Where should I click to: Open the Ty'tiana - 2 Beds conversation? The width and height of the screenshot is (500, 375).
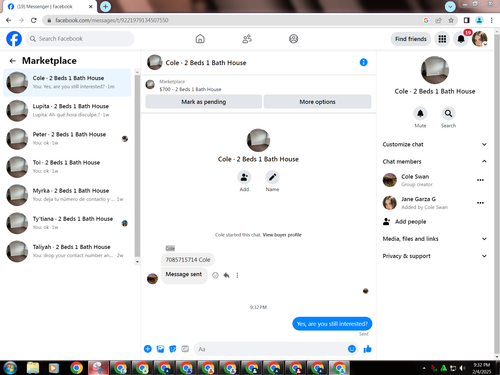coord(67,223)
